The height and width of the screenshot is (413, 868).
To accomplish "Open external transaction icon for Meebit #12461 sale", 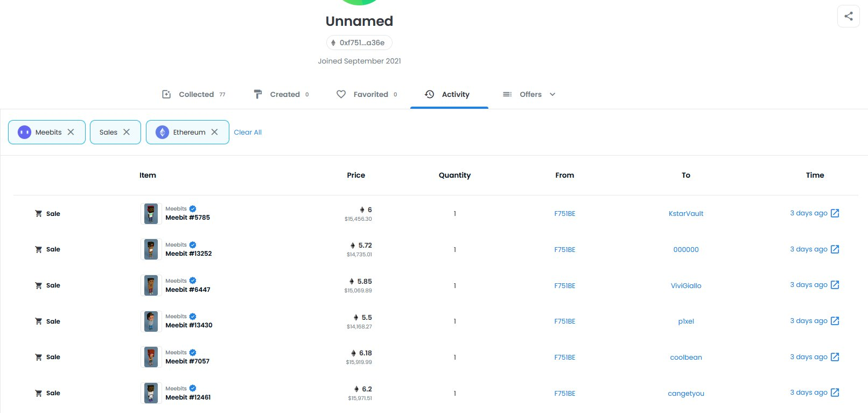I will point(835,393).
